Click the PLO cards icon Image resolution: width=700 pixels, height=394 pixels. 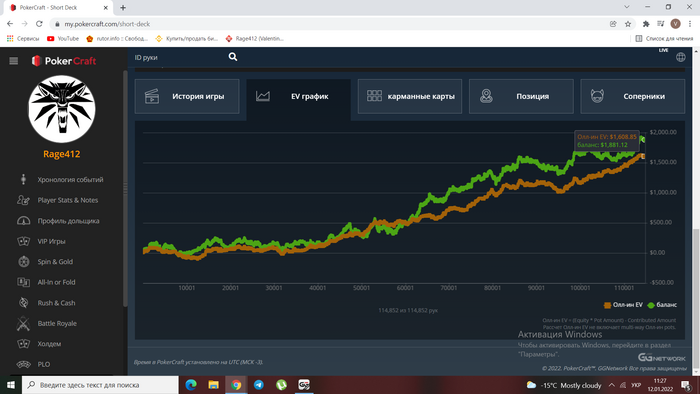pos(23,364)
